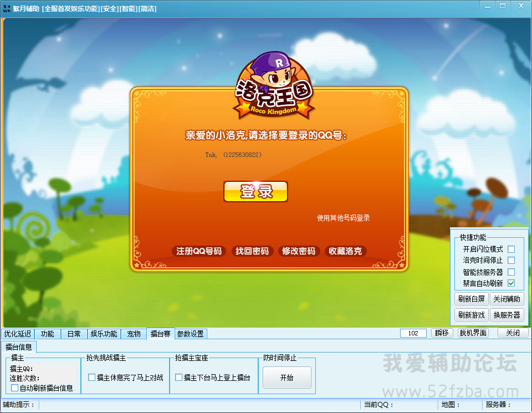
Task: Click 刷新游戏 button
Action: tap(471, 315)
